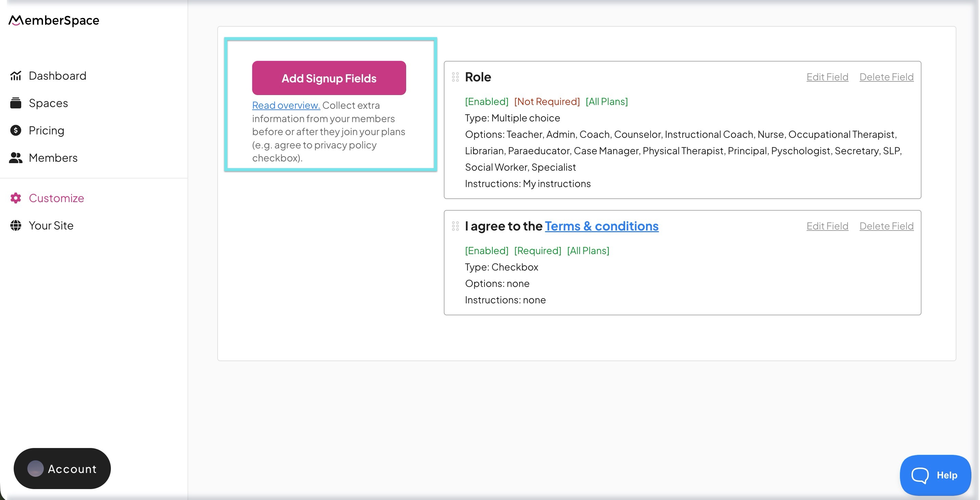Click the Customize gear icon
Image resolution: width=980 pixels, height=500 pixels.
click(16, 198)
